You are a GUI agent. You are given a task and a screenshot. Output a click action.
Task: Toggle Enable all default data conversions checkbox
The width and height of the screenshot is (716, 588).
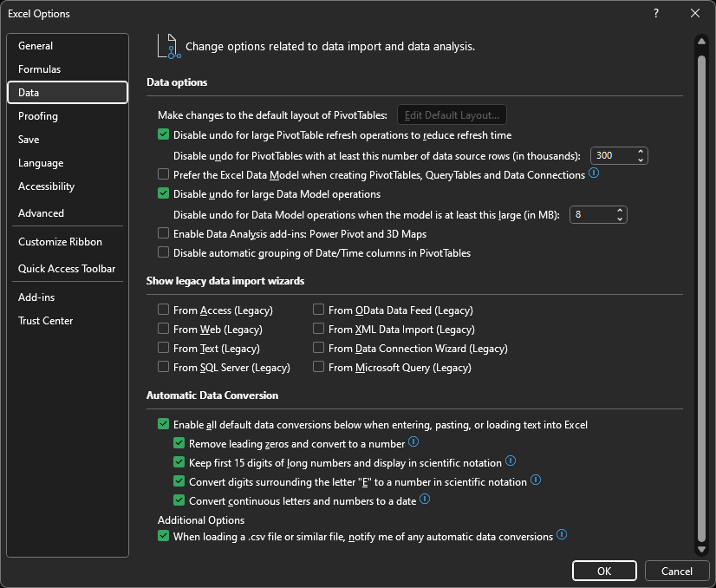164,424
